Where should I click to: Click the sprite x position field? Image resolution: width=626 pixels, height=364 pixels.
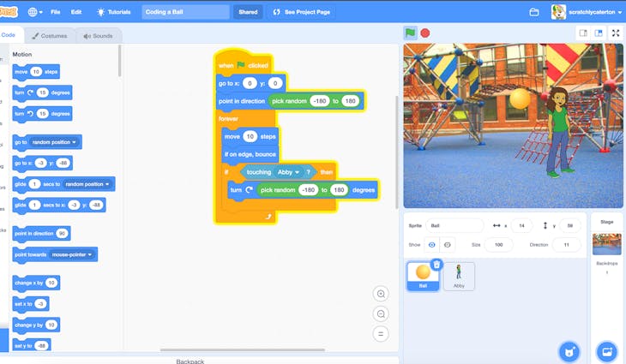click(521, 225)
